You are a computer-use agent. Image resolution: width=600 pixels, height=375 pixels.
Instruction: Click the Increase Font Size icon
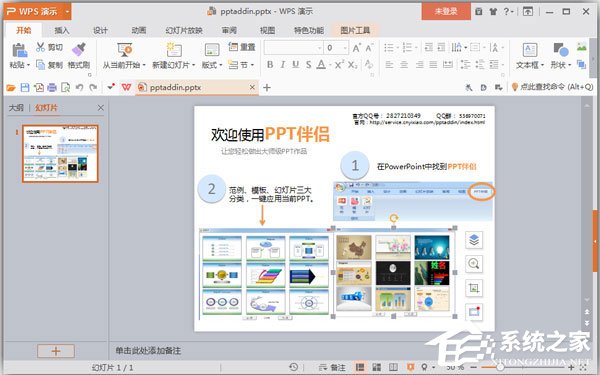pyautogui.click(x=356, y=48)
